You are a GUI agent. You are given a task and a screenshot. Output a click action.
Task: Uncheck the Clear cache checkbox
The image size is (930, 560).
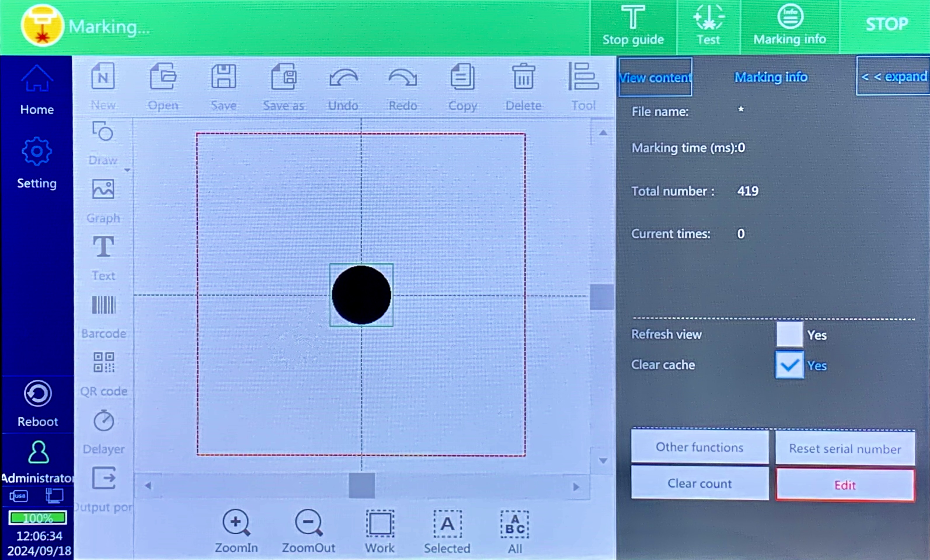[x=789, y=365]
